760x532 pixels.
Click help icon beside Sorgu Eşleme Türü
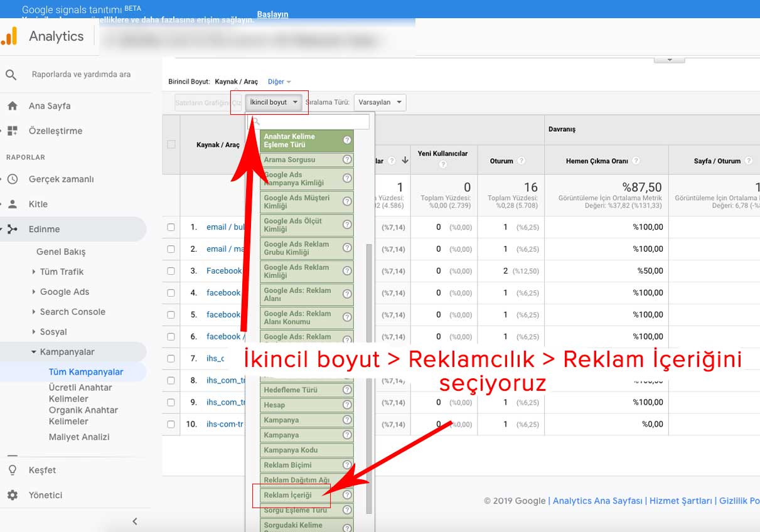[347, 510]
